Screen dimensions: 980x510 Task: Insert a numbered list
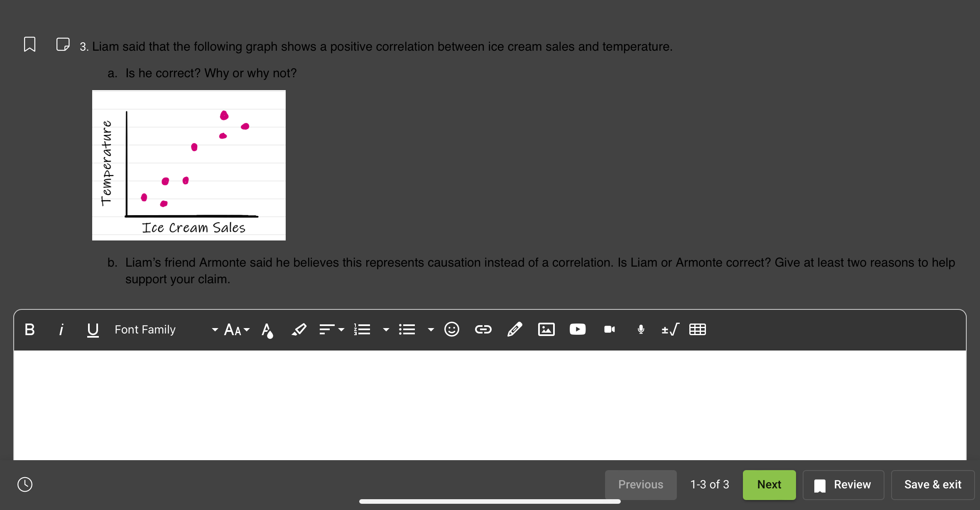point(362,330)
